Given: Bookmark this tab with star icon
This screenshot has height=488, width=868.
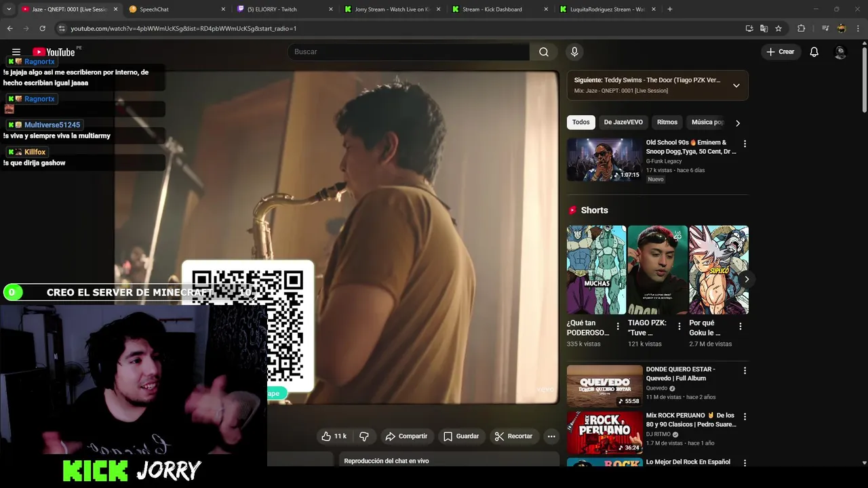Looking at the screenshot, I should click(x=778, y=28).
